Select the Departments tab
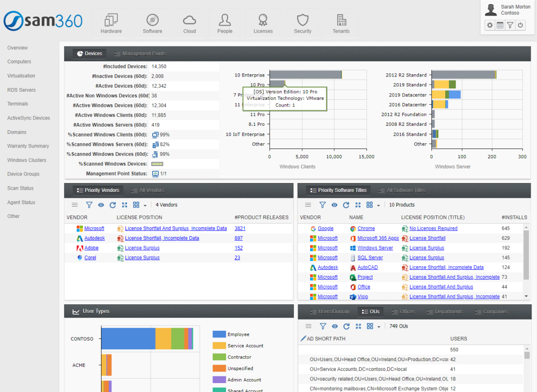This screenshot has height=392, width=537. point(445,311)
